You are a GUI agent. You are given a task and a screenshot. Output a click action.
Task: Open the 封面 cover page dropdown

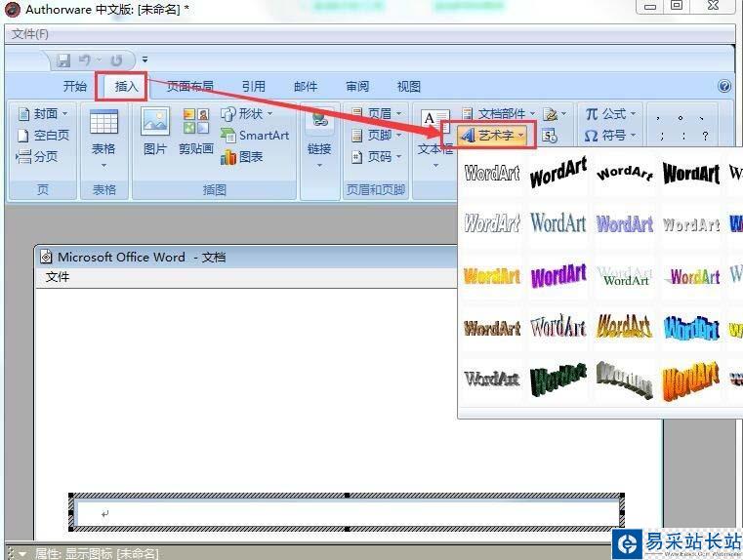coord(43,113)
